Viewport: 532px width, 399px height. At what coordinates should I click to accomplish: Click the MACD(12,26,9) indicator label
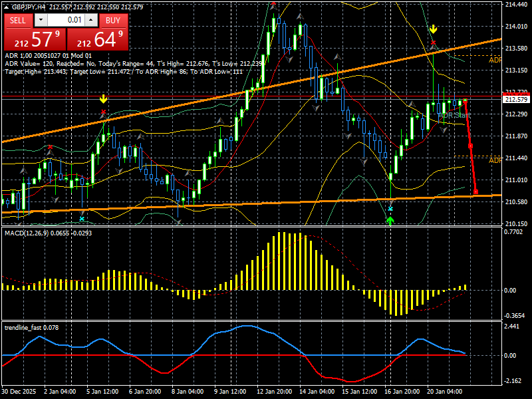click(x=48, y=233)
